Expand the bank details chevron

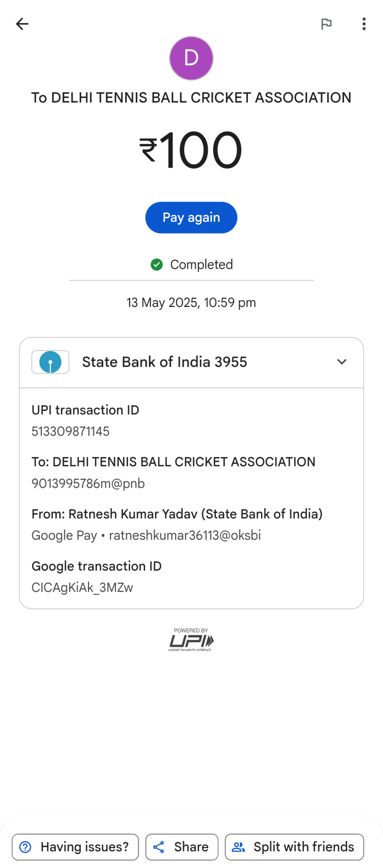[x=341, y=362]
